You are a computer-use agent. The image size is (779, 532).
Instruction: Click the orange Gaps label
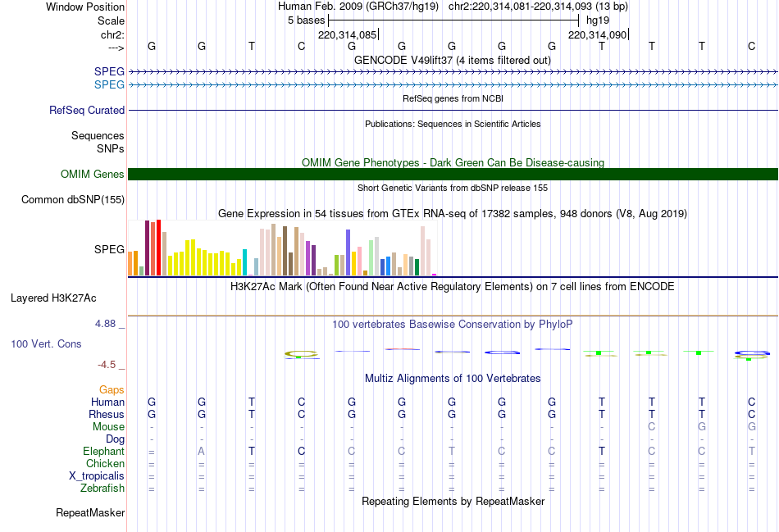click(112, 390)
